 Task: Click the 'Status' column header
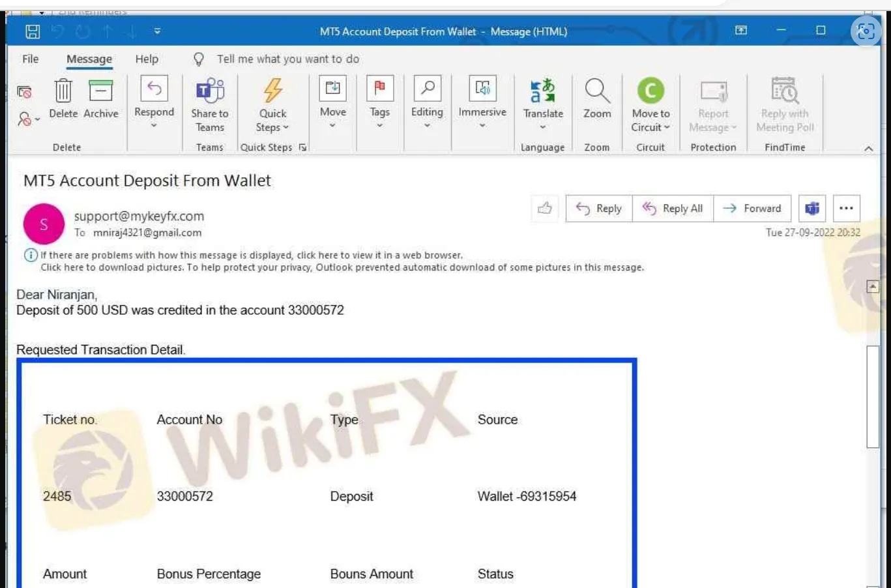click(x=495, y=574)
